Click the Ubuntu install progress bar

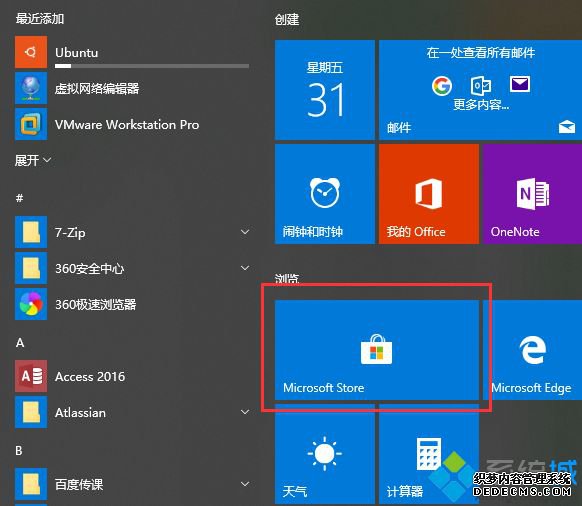152,66
